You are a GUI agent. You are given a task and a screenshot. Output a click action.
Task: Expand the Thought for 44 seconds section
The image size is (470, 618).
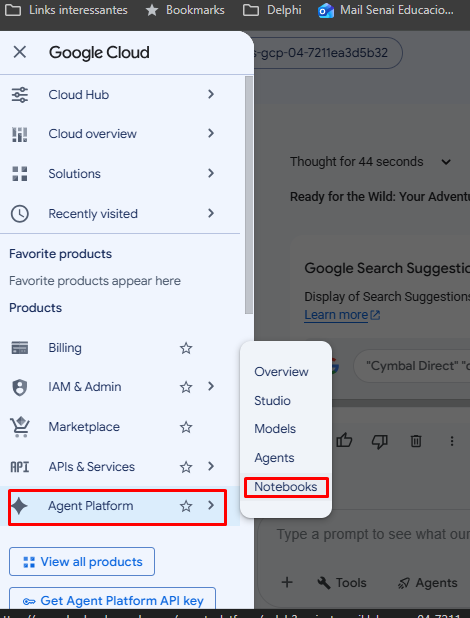click(446, 162)
